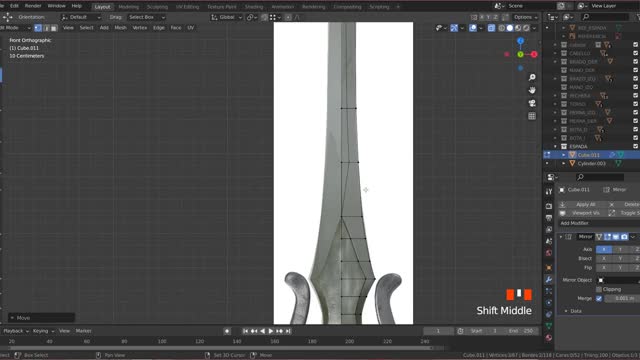Toggle Mirror modifier render camera icon

[624, 237]
